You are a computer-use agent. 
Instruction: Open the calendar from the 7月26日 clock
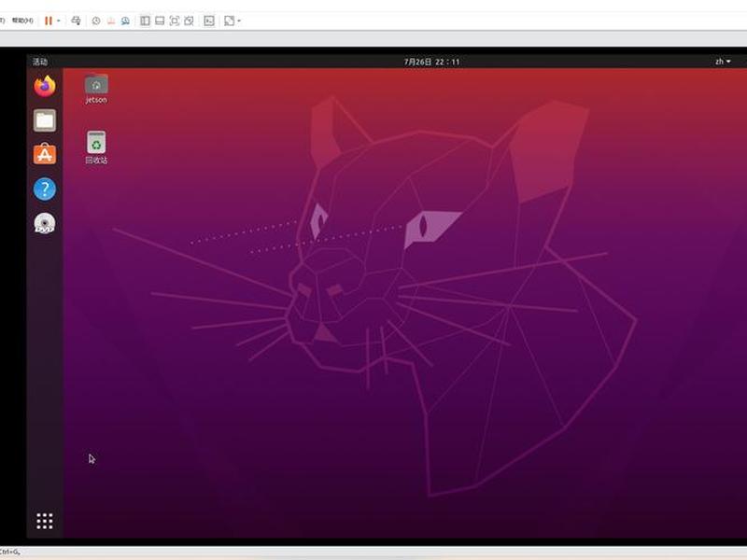click(431, 62)
